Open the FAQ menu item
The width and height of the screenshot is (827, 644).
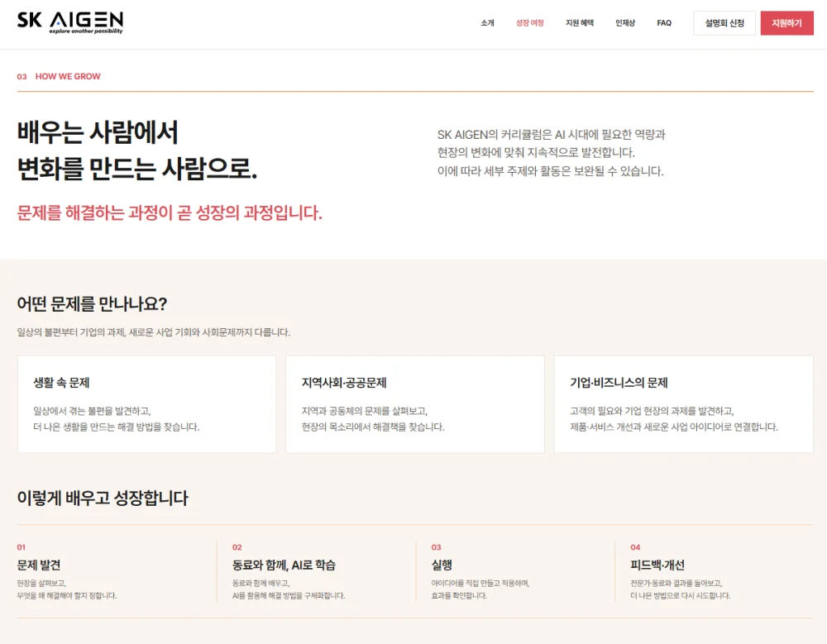coord(664,23)
